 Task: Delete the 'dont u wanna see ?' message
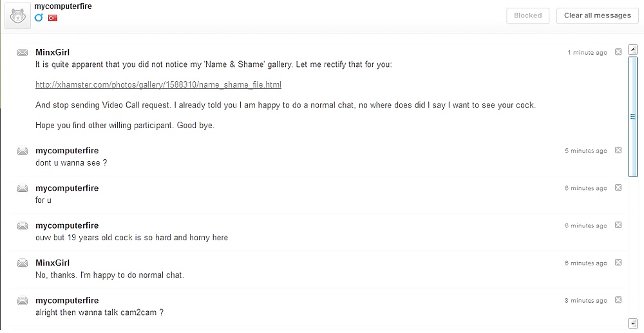click(x=618, y=150)
